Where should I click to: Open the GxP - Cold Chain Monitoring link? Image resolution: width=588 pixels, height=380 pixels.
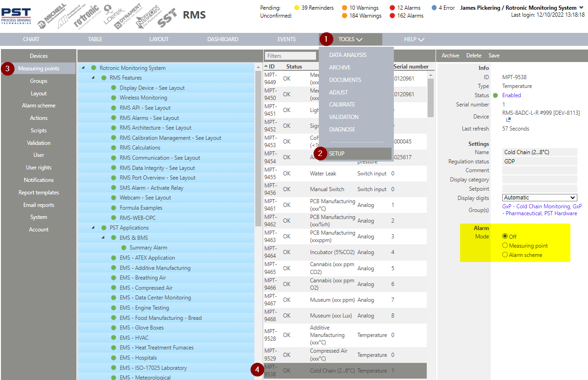click(537, 206)
